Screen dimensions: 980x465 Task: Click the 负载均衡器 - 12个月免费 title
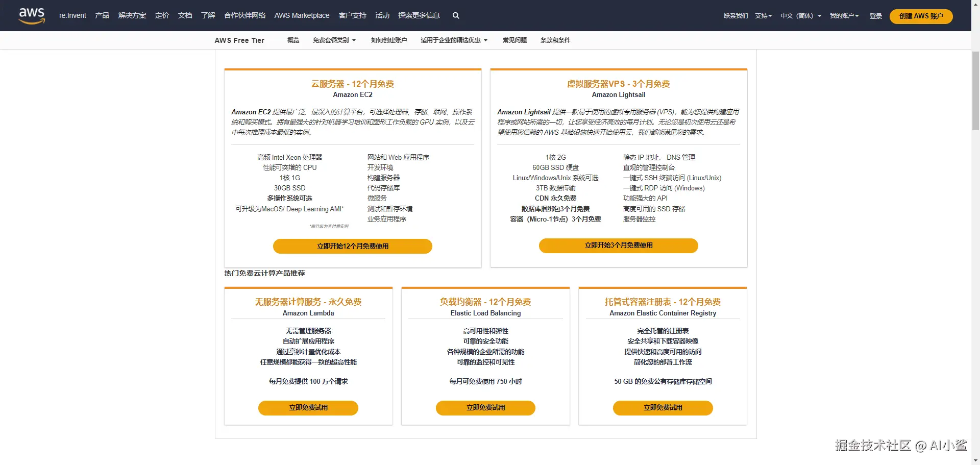[485, 302]
